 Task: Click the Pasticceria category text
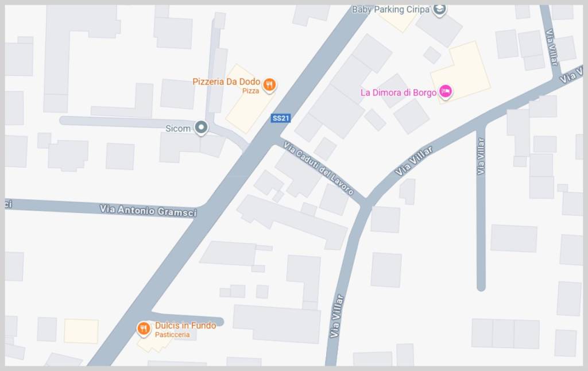172,335
